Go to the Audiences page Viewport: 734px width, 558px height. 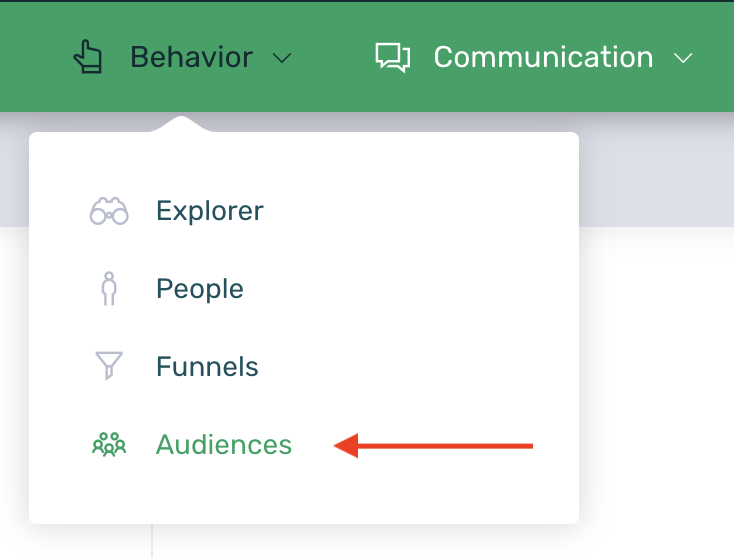pos(224,444)
